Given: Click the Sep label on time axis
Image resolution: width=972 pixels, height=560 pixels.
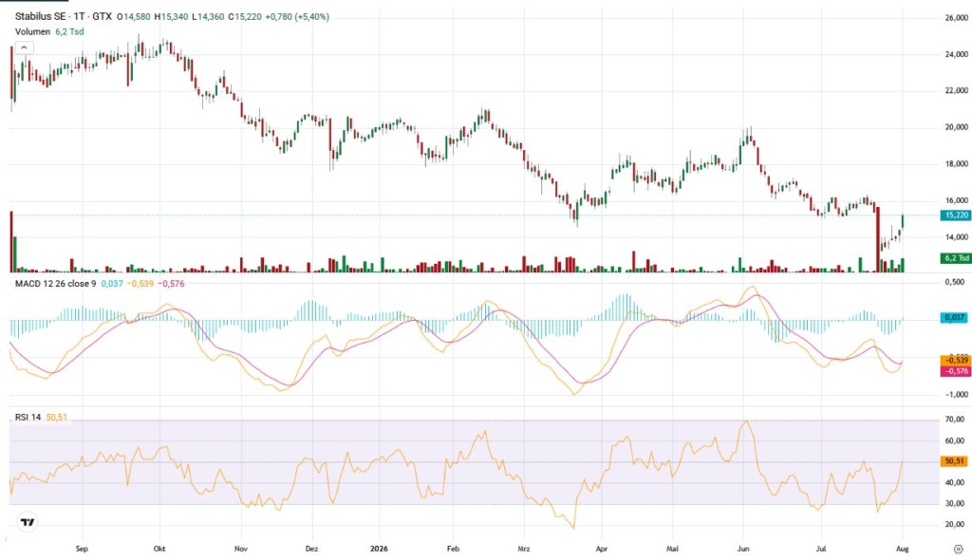Looking at the screenshot, I should (82, 549).
